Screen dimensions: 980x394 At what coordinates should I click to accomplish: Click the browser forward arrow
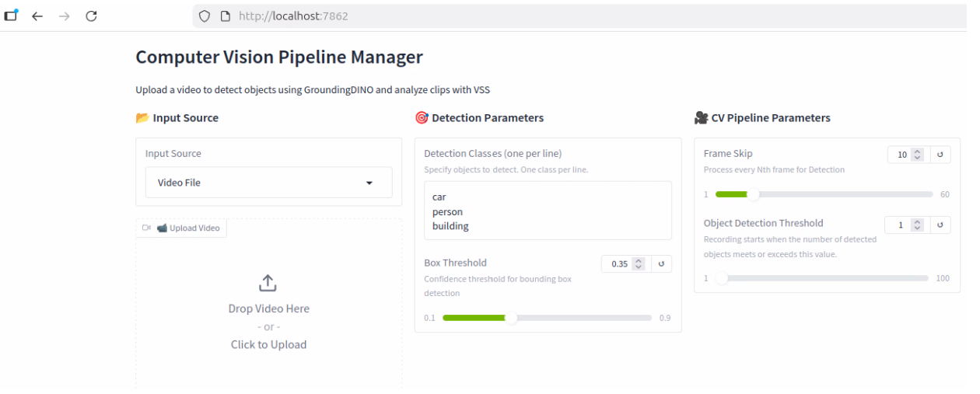tap(64, 16)
